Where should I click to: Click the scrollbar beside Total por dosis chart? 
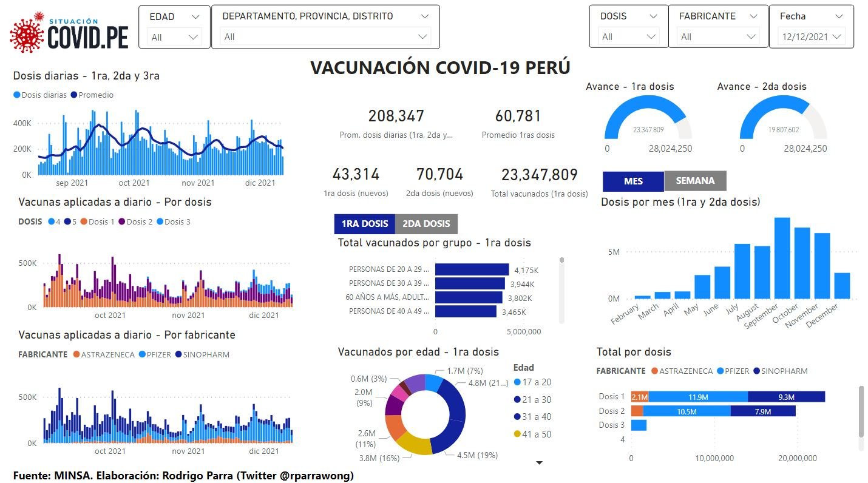861,411
